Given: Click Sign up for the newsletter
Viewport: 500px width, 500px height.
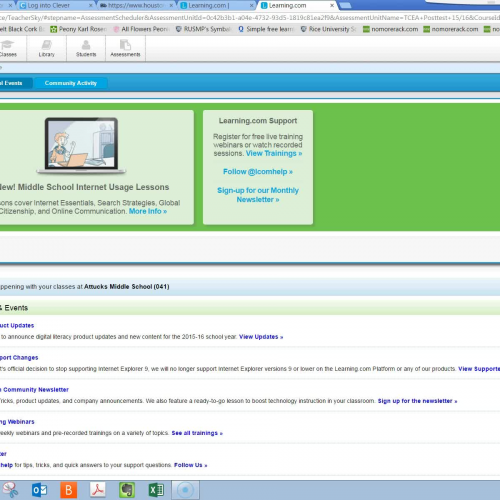Looking at the screenshot, I should tap(417, 401).
